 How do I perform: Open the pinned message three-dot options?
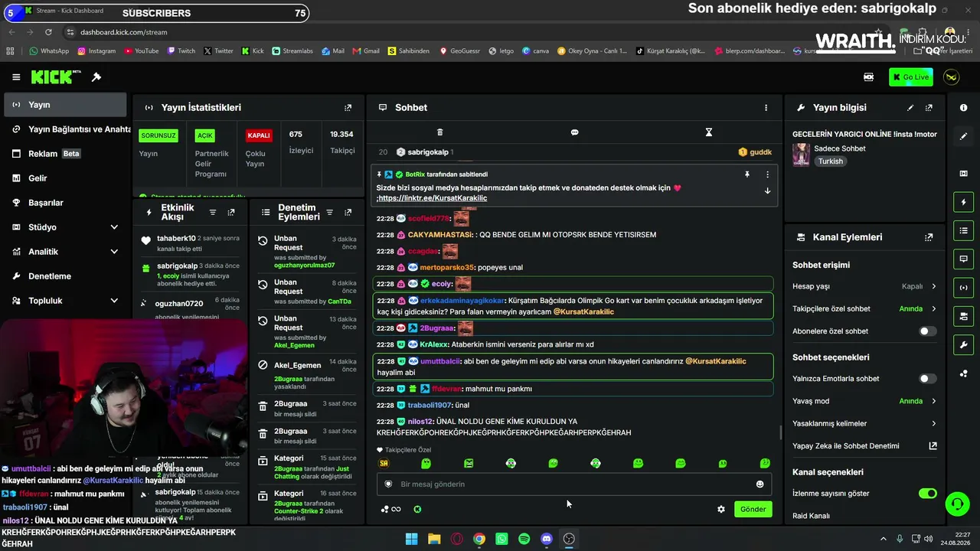pyautogui.click(x=767, y=174)
